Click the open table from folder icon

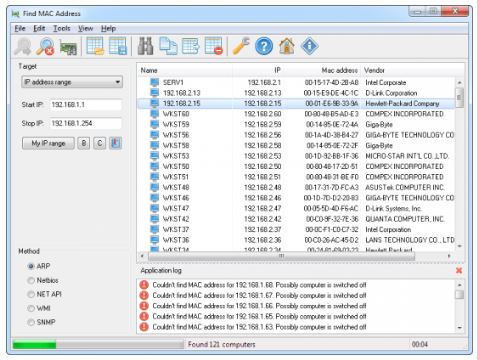(x=95, y=46)
